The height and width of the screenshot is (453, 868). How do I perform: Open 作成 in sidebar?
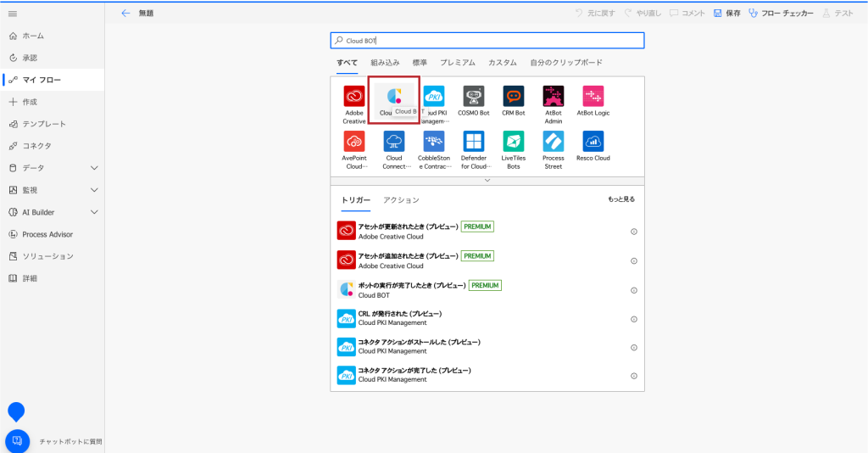coord(53,102)
